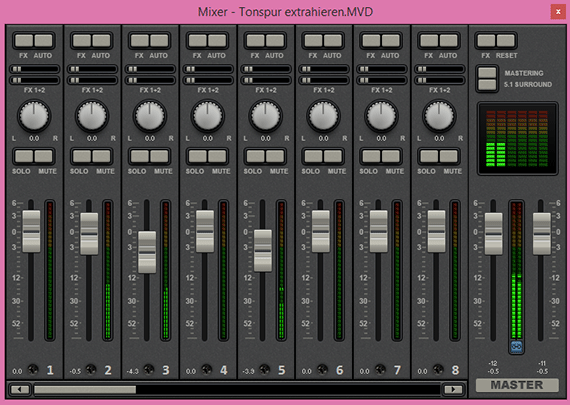Toggle the master channel link icon

point(516,346)
